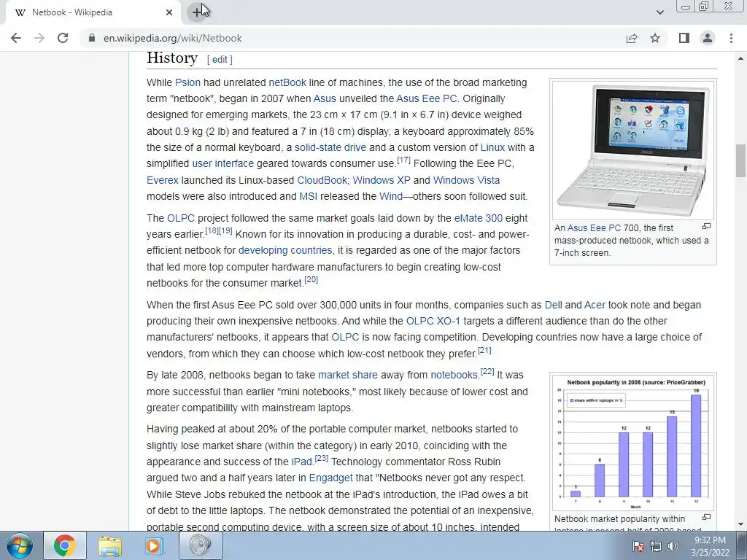Viewport: 747px width, 560px height.
Task: Enlarge Asus Eee PC image via caption icon
Action: pos(706,226)
